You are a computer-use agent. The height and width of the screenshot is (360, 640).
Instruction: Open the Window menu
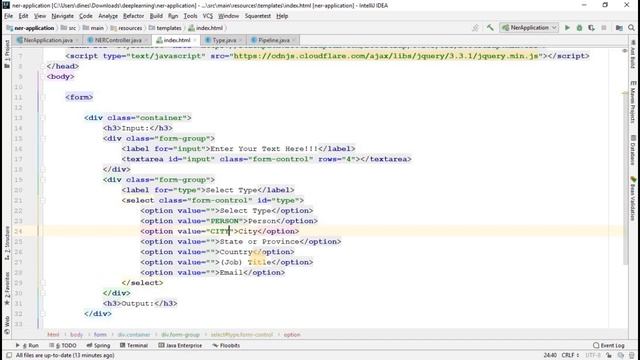tap(228, 16)
